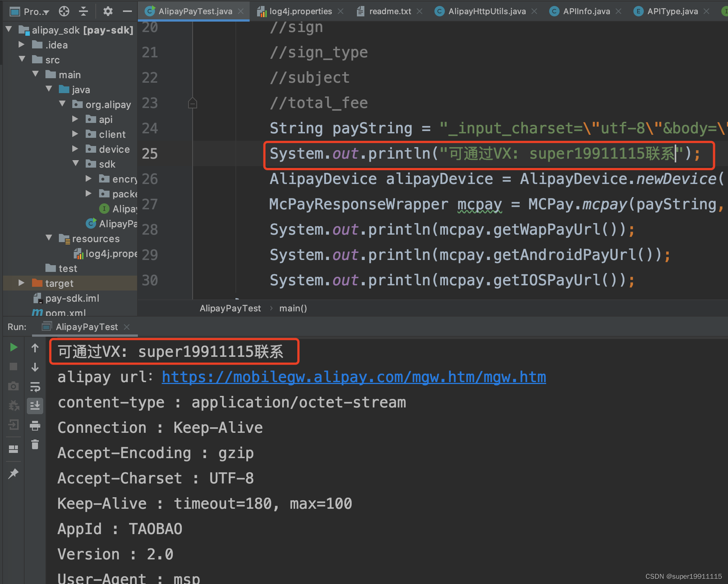Screen dimensions: 728x584
Task: Click the locate file crosshair icon
Action: pyautogui.click(x=64, y=12)
